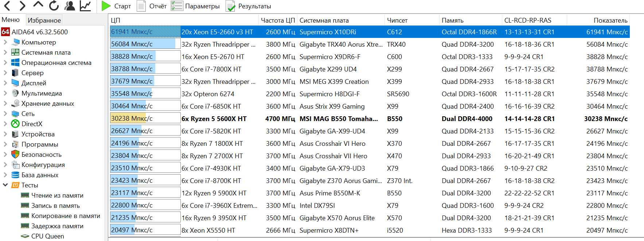The width and height of the screenshot is (644, 241).
Task: Click the Asus Prime B550M-K cell
Action: click(x=330, y=193)
